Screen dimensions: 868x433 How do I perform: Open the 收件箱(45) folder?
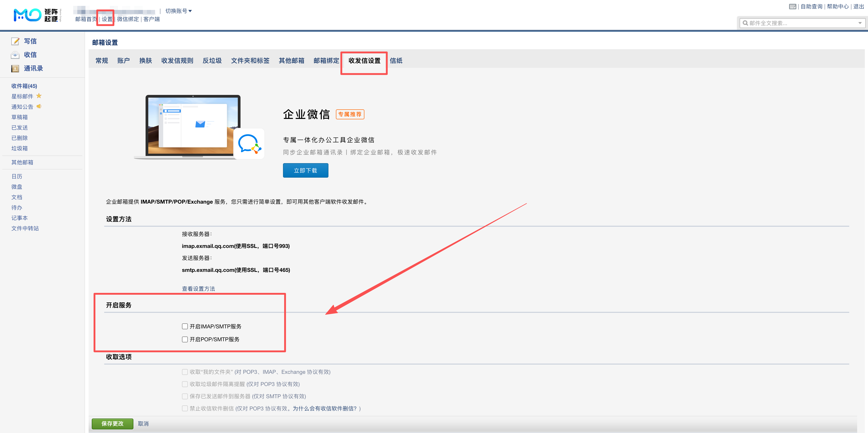click(x=24, y=86)
